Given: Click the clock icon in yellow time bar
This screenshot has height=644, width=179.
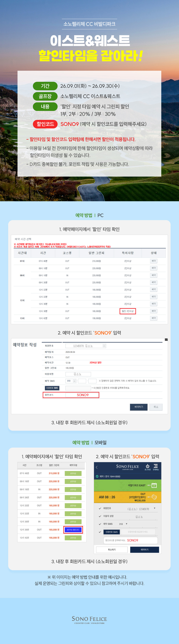Looking at the screenshot, I should 154,497.
